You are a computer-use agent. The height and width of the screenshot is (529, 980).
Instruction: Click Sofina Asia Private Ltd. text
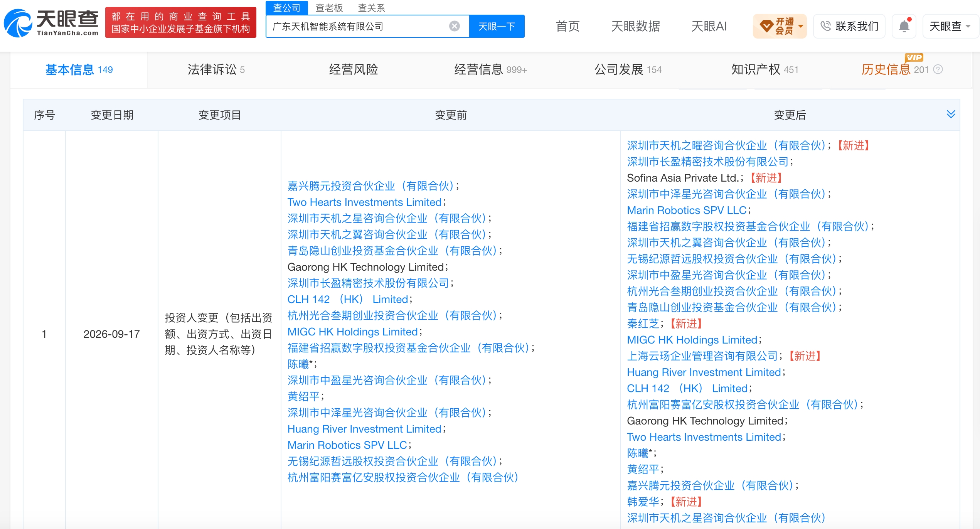683,178
